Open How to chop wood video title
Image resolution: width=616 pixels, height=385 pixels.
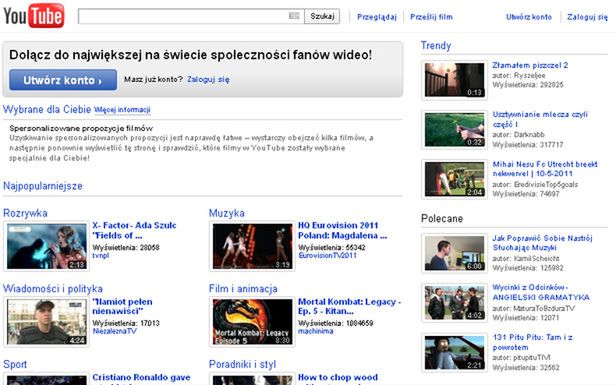tap(337, 378)
